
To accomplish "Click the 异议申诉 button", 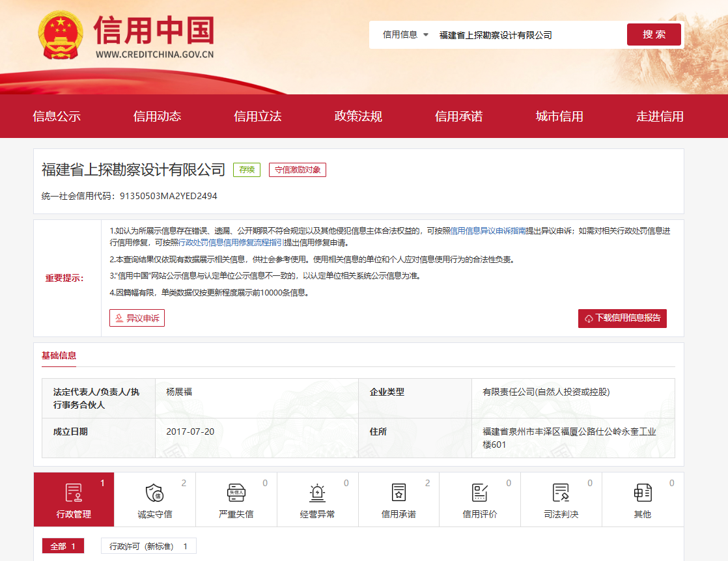I will (x=137, y=318).
